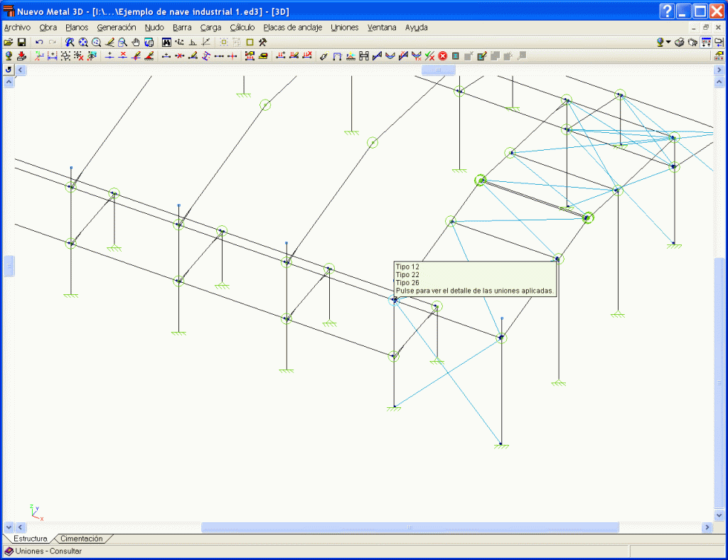Screen dimensions: 728x560
Task: Open the Cálculo menu
Action: pos(242,28)
